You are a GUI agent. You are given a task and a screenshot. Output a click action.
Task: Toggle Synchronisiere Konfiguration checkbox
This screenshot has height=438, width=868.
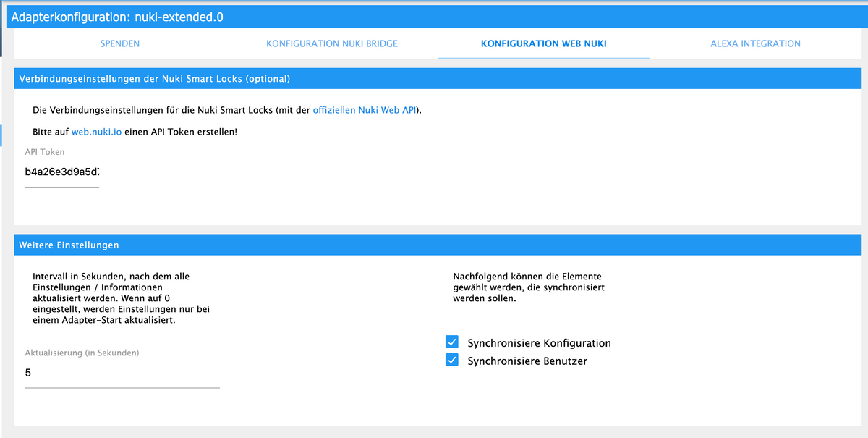pos(452,342)
